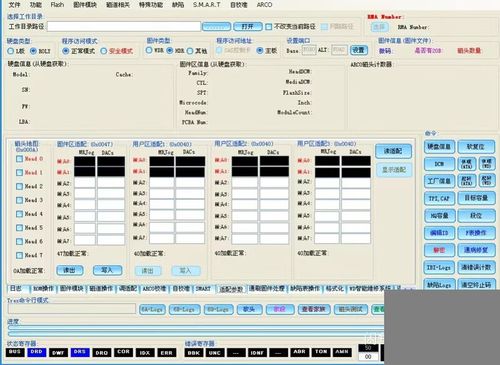Click the BUS status register indicator
The height and width of the screenshot is (365, 500).
pyautogui.click(x=15, y=352)
